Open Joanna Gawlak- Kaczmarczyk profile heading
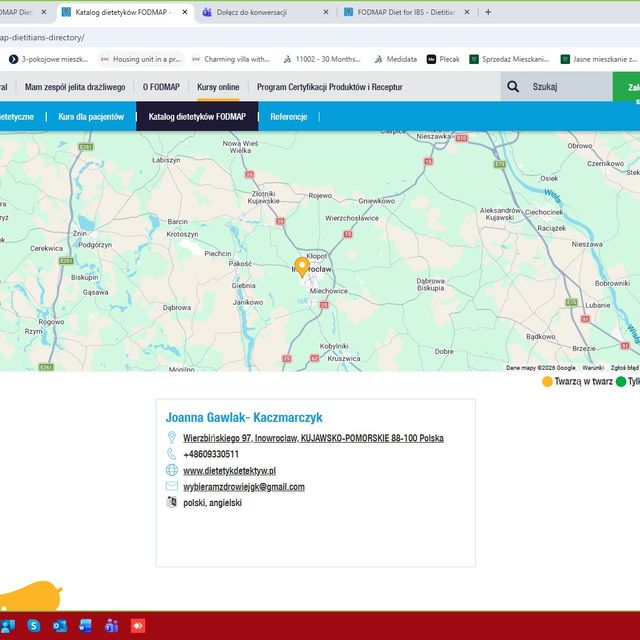This screenshot has height=640, width=640. click(x=244, y=417)
